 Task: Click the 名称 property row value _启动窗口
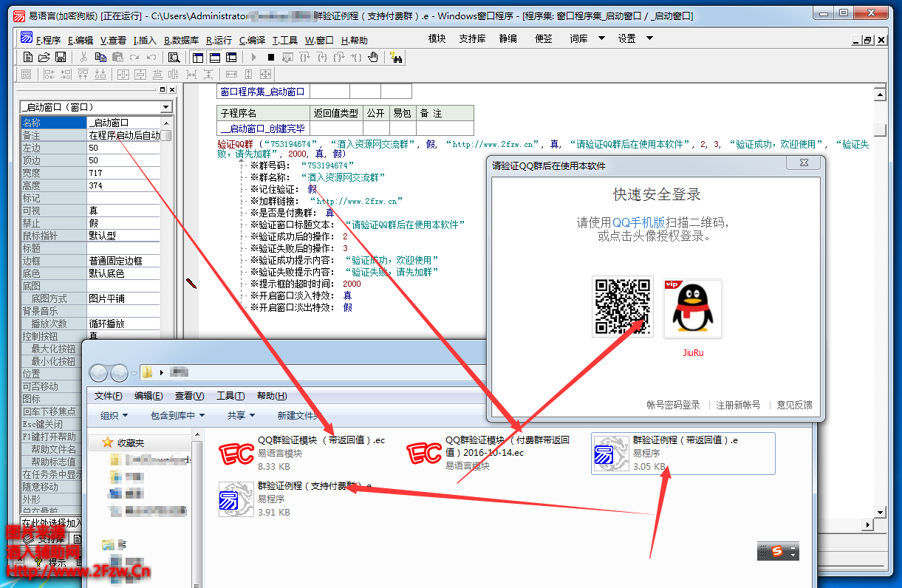(x=123, y=123)
